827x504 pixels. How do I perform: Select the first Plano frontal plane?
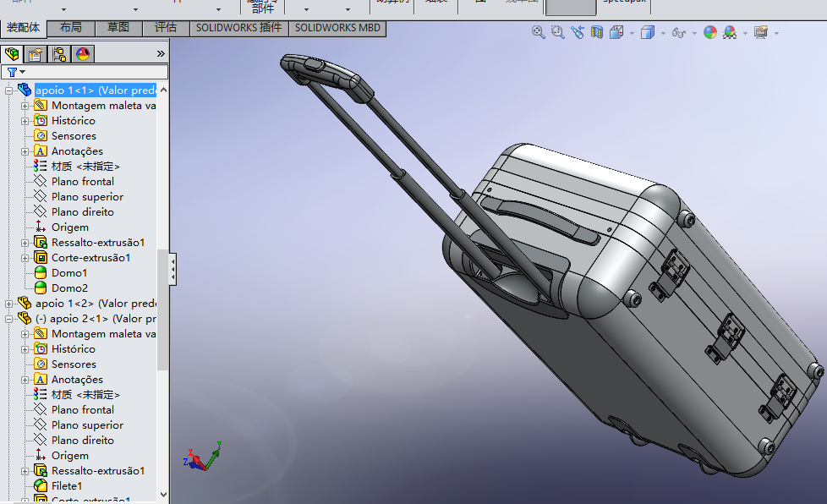tap(82, 182)
